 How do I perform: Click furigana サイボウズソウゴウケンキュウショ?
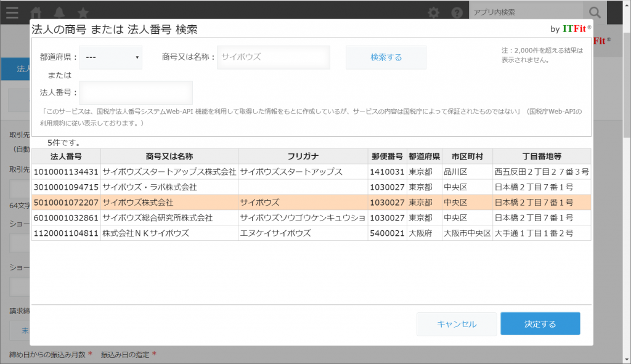tap(303, 217)
